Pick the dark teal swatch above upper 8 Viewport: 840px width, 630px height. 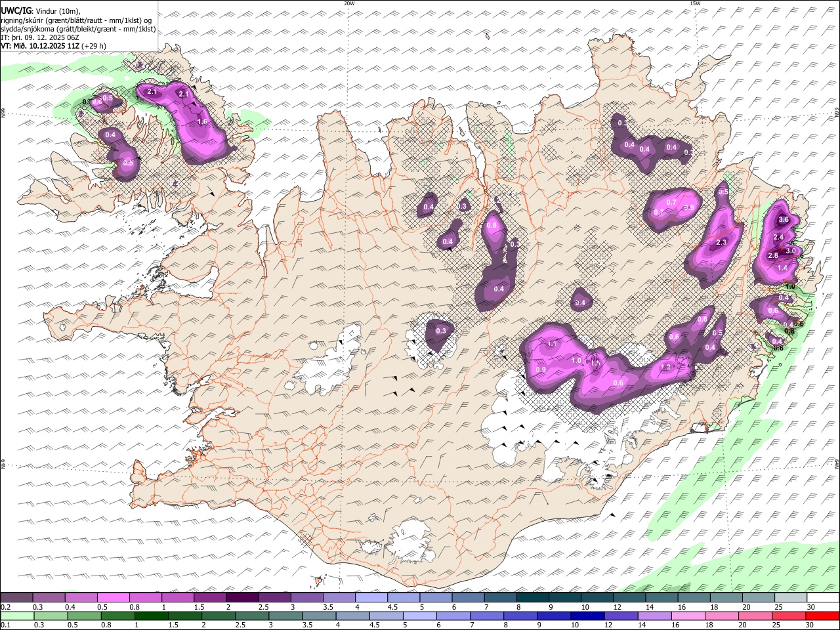[532, 598]
